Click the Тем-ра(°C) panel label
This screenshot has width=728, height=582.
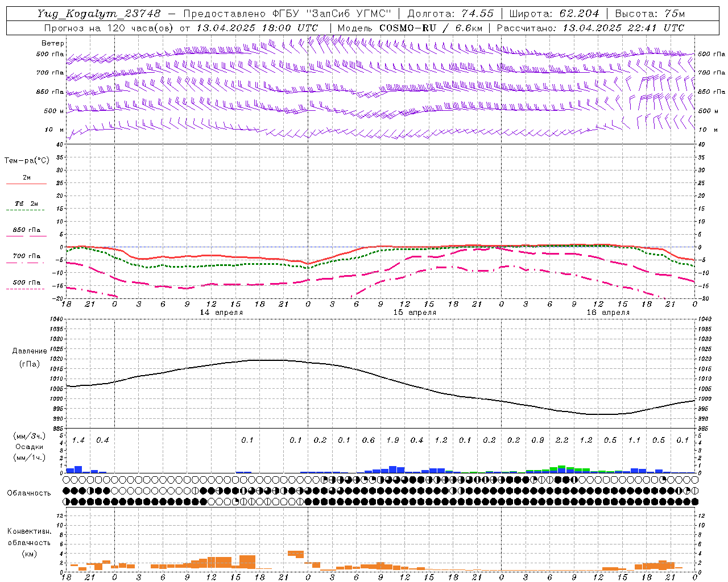pos(27,161)
